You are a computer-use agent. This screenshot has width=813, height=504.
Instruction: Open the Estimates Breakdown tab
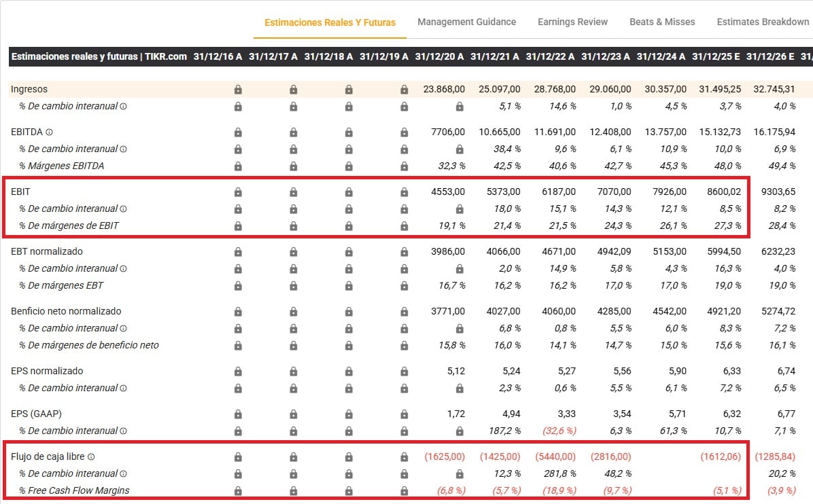click(x=763, y=22)
